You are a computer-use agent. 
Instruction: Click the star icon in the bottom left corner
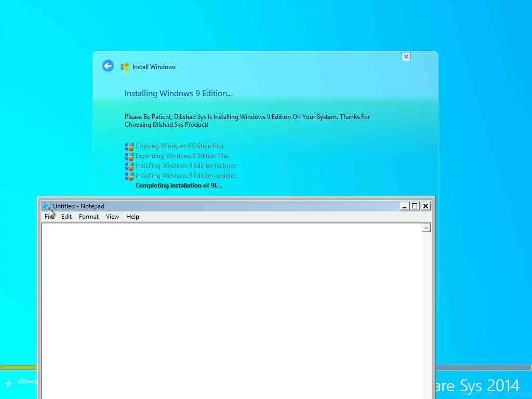point(8,383)
